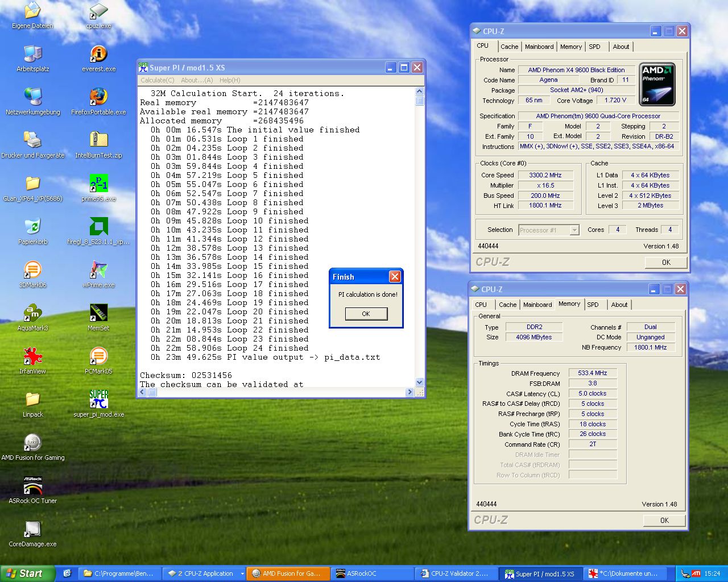Click OK in the upper CPU-Z window

(x=666, y=263)
